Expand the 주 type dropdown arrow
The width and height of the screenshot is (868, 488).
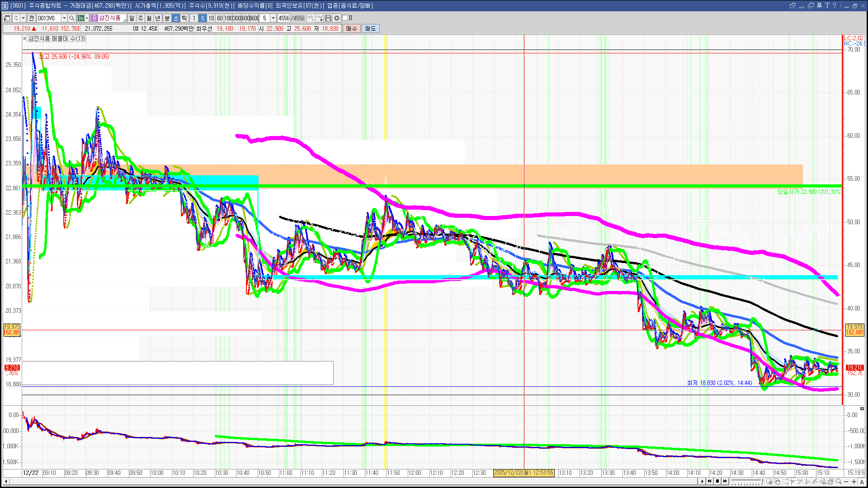(x=23, y=18)
